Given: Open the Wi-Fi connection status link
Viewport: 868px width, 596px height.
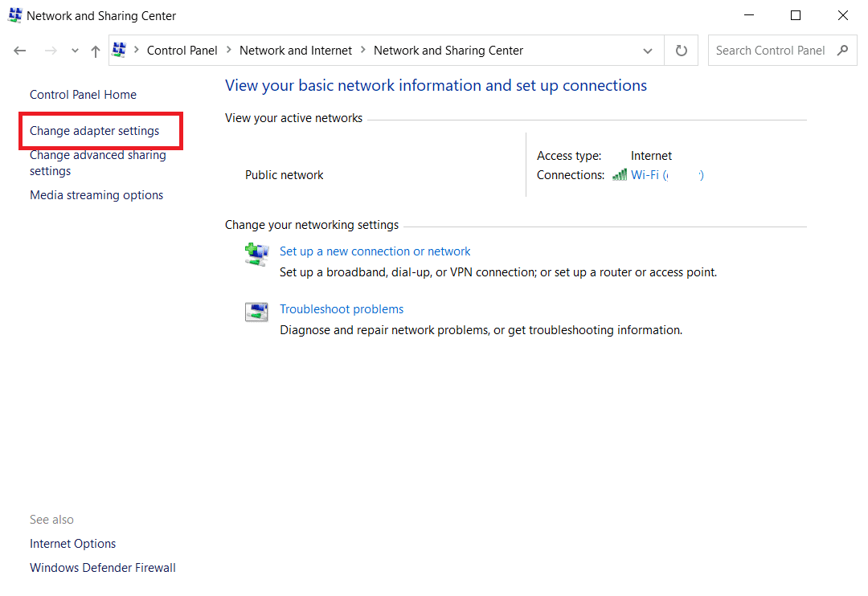Looking at the screenshot, I should coord(666,175).
